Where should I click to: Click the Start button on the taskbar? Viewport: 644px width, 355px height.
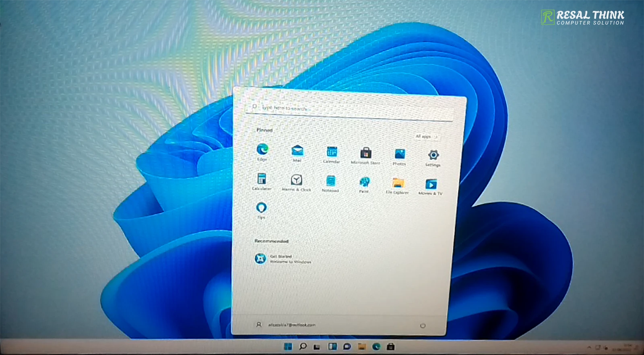(x=288, y=347)
